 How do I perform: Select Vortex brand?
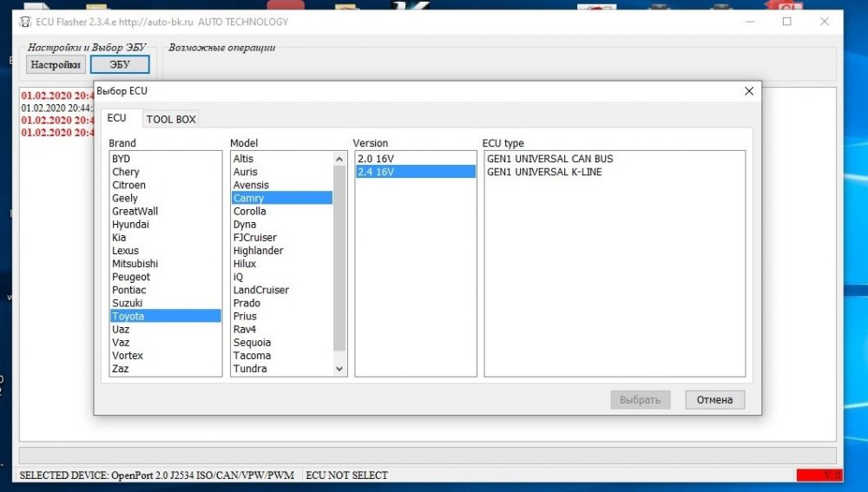point(165,355)
